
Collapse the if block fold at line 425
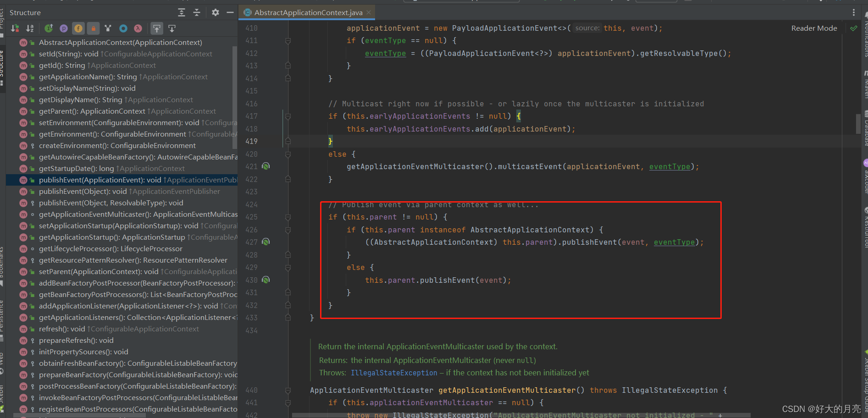click(x=287, y=217)
